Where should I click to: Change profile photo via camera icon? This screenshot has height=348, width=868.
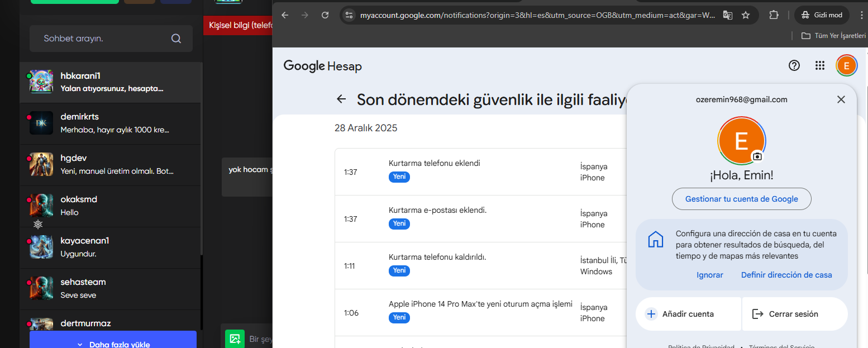[x=757, y=156]
